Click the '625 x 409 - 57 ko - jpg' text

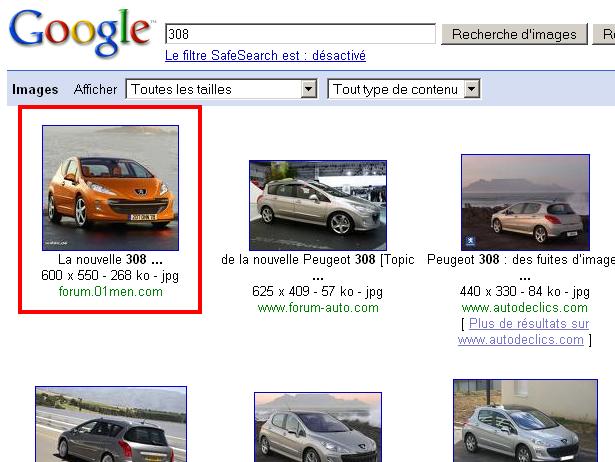318,291
